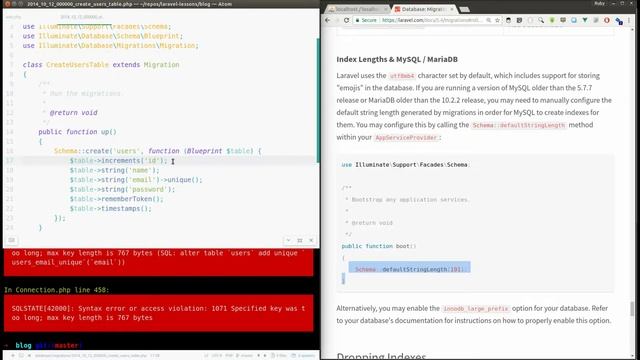Click the utf8mb4 inline code
Viewport: 640px width, 360px height.
pos(402,76)
